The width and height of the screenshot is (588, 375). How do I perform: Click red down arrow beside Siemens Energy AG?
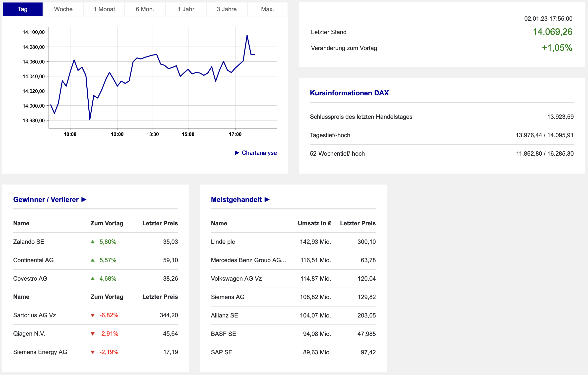tap(93, 352)
